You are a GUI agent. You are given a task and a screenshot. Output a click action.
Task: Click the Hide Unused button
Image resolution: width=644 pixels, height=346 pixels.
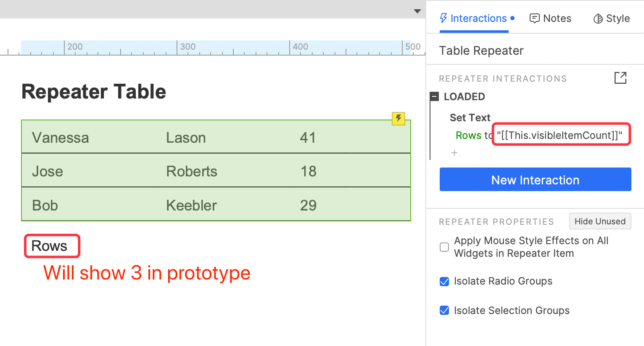click(600, 221)
